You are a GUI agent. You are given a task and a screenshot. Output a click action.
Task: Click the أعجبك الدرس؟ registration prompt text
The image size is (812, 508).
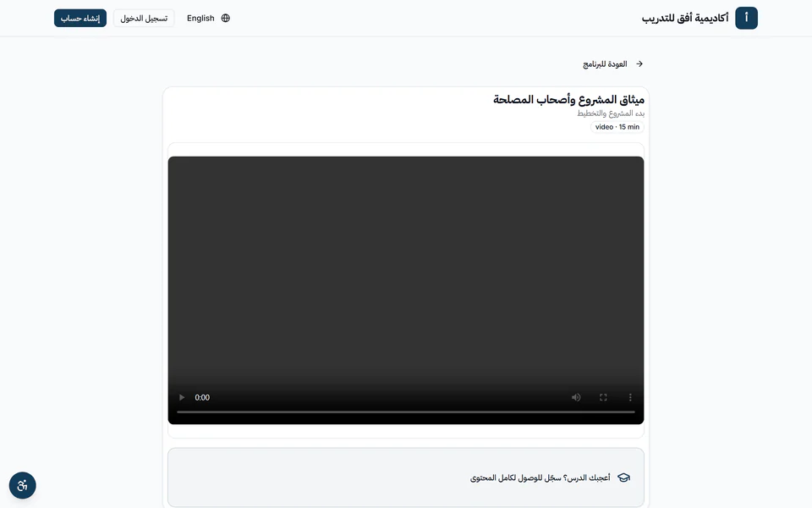point(540,478)
